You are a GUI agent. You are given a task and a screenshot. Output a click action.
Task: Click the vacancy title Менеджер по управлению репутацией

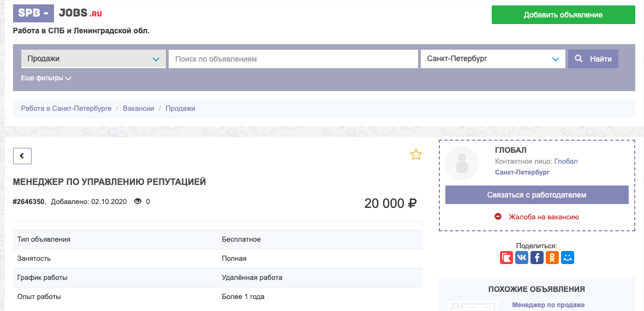point(109,182)
